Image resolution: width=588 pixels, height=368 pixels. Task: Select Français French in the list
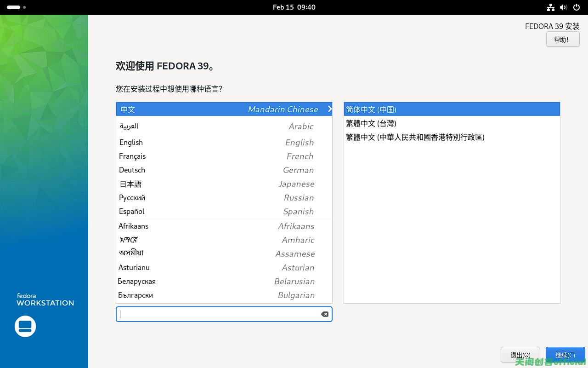pyautogui.click(x=216, y=156)
